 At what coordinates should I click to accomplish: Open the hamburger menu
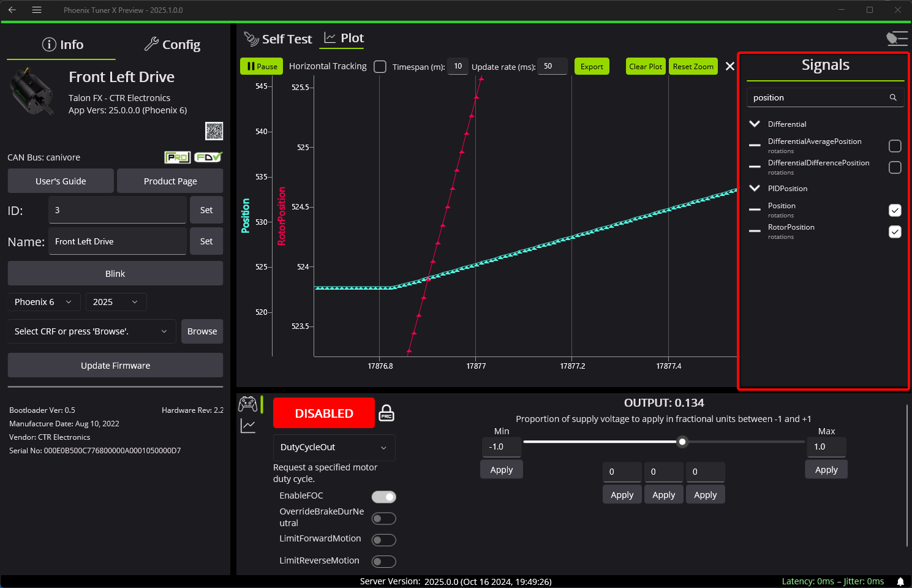point(37,10)
